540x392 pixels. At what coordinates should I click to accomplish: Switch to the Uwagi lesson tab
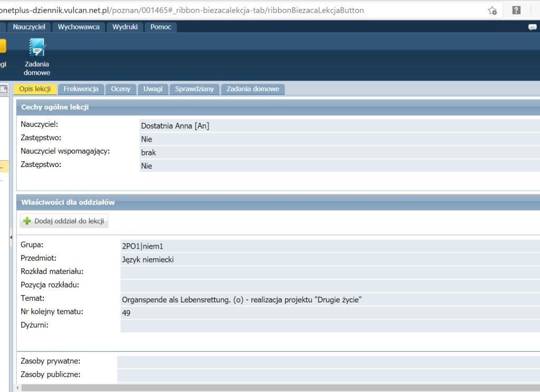click(153, 89)
